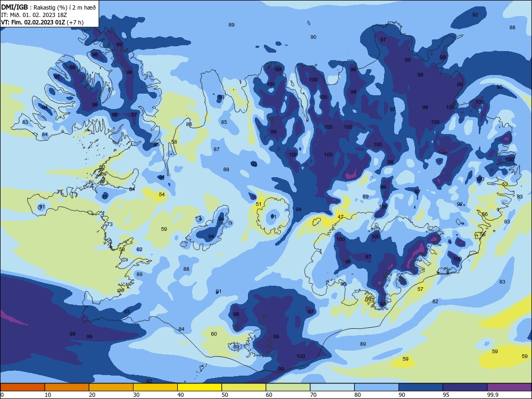
Task: Select the navy 95-99.9 legend swatch
Action: [465, 387]
